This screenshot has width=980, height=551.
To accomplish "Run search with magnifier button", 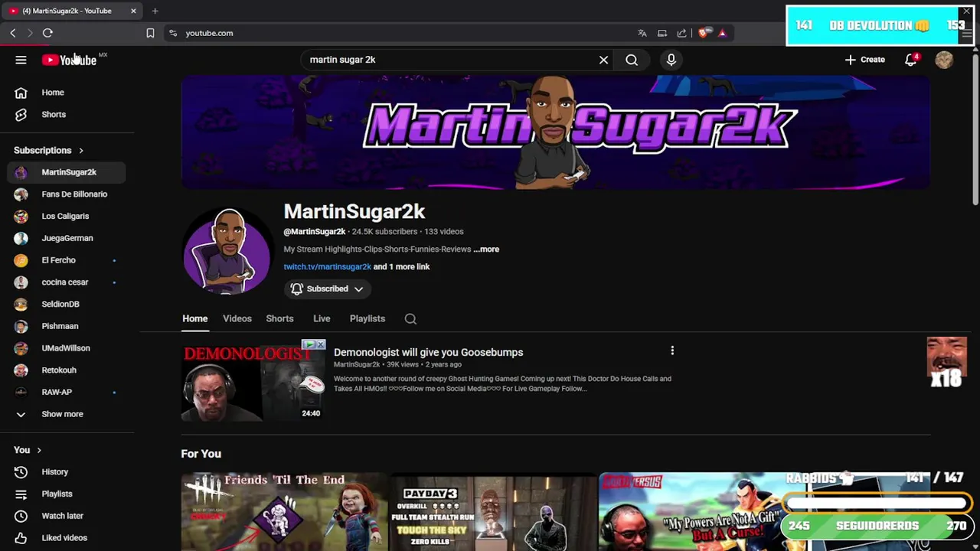I will pos(632,60).
